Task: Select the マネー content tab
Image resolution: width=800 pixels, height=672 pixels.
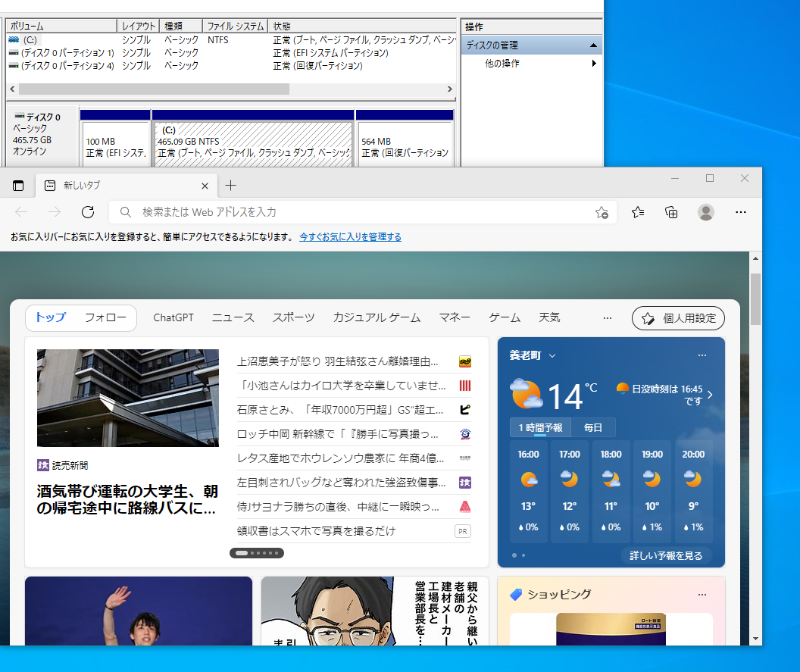Action: pos(455,317)
